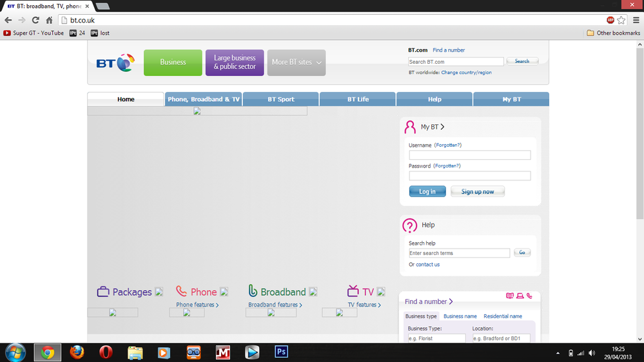Focus the Search BT.com field
The width and height of the screenshot is (644, 362).
pyautogui.click(x=456, y=62)
